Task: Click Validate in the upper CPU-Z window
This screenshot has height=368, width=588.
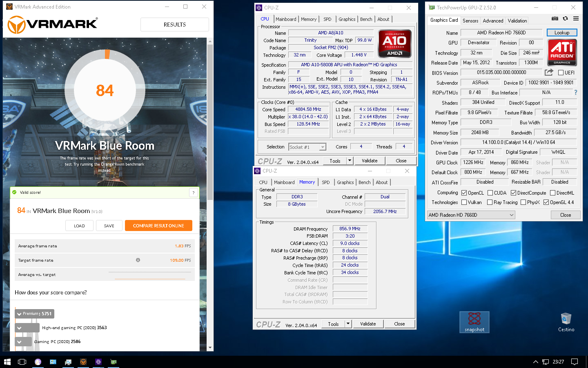Action: pyautogui.click(x=370, y=161)
